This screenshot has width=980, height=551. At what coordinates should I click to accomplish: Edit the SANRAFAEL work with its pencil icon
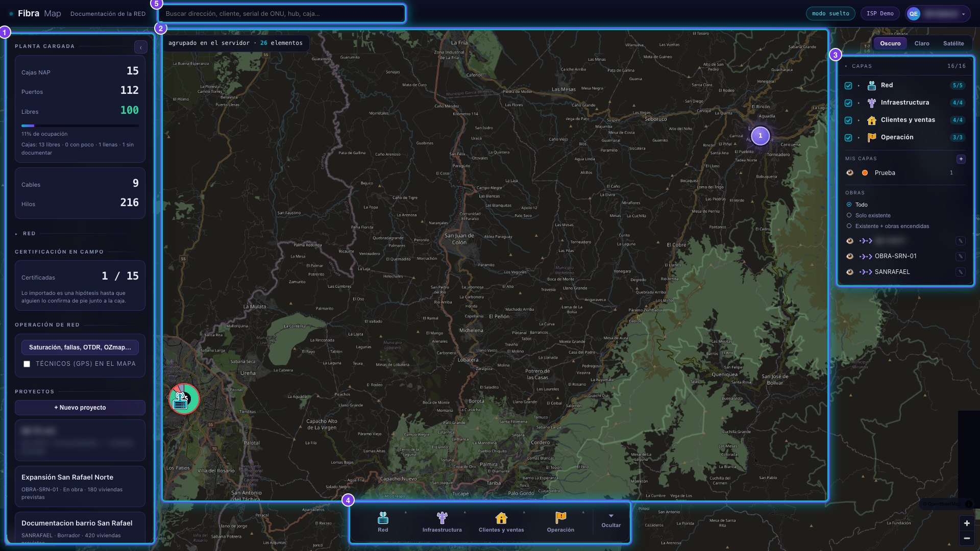(x=960, y=272)
